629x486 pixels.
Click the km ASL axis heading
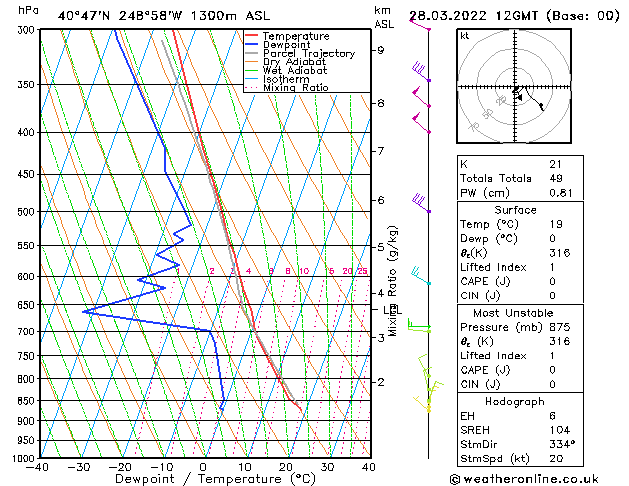pyautogui.click(x=384, y=17)
